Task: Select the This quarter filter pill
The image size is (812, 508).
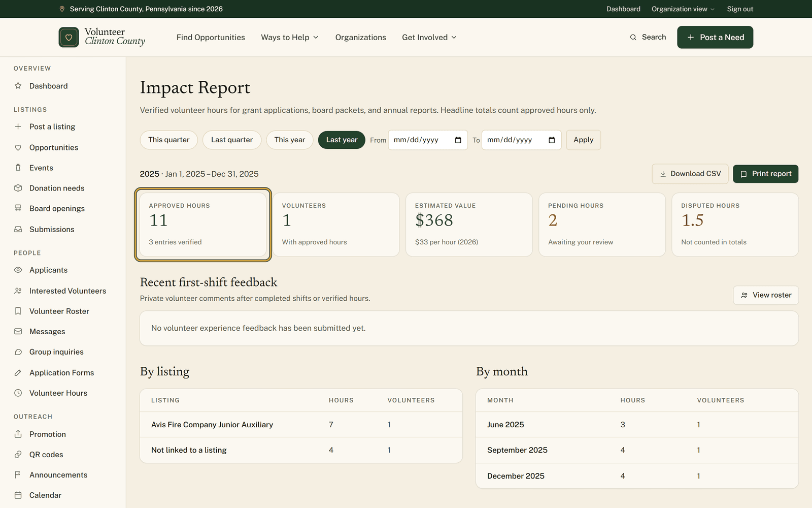Action: point(169,140)
